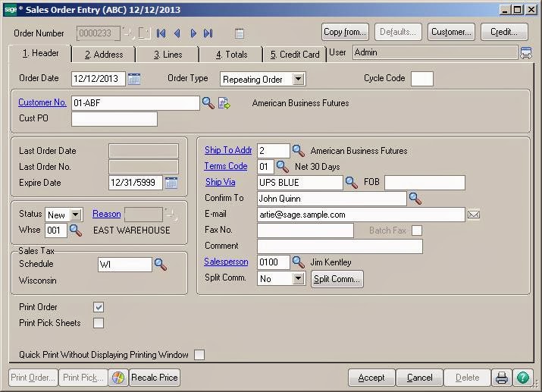Switch to the 2. Address tab

click(x=104, y=55)
